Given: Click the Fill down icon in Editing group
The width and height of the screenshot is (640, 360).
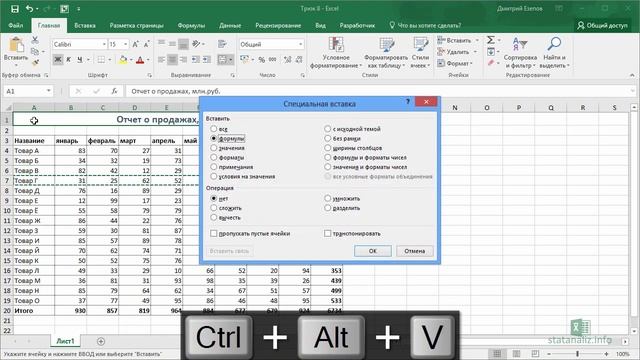Looking at the screenshot, I should pos(491,51).
